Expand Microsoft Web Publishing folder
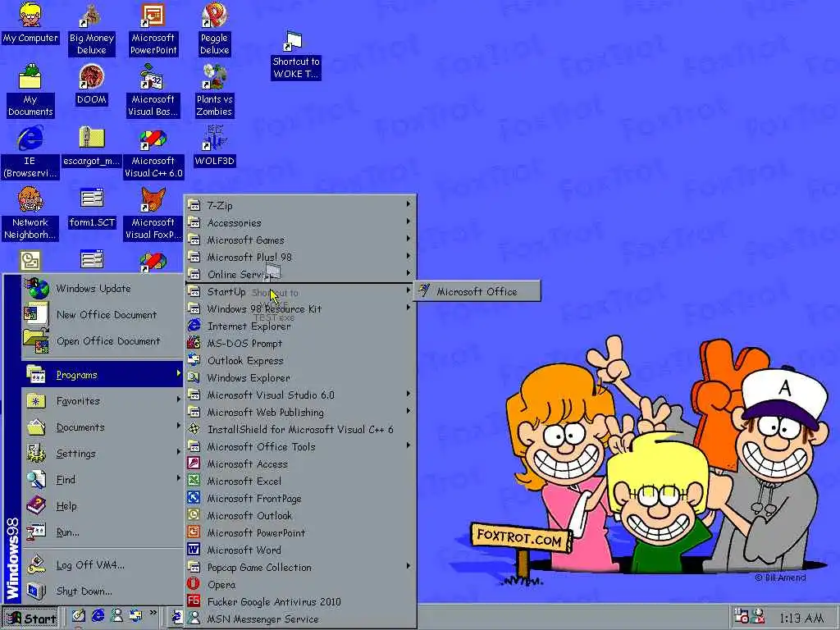Viewport: 840px width, 630px height. 300,412
